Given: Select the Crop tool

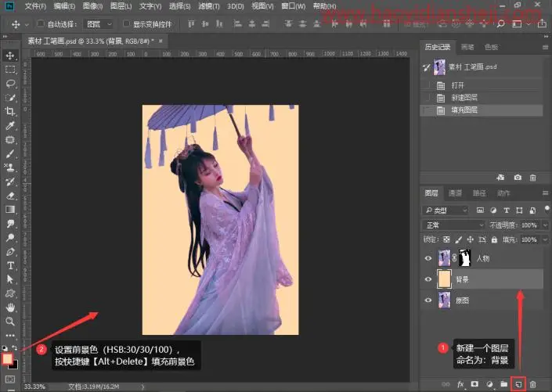Looking at the screenshot, I should coord(10,112).
